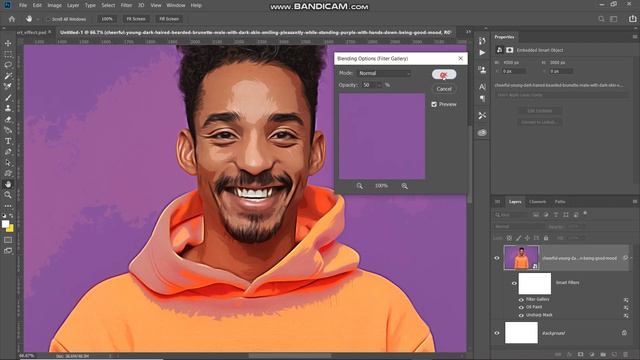The height and width of the screenshot is (360, 640).
Task: Switch to the Channels tab
Action: click(538, 202)
